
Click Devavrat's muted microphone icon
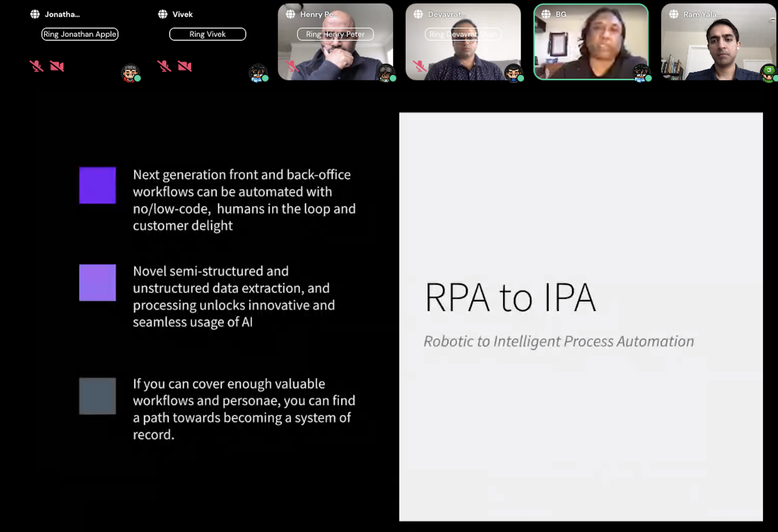[x=420, y=66]
